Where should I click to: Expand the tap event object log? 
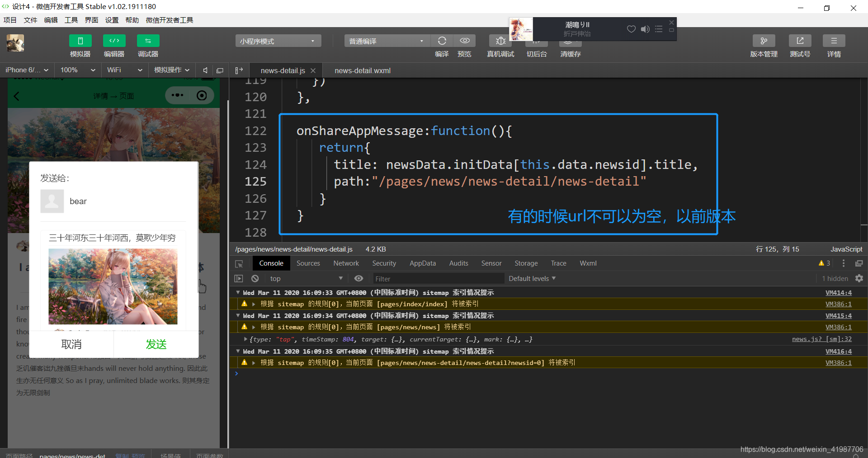coord(245,339)
